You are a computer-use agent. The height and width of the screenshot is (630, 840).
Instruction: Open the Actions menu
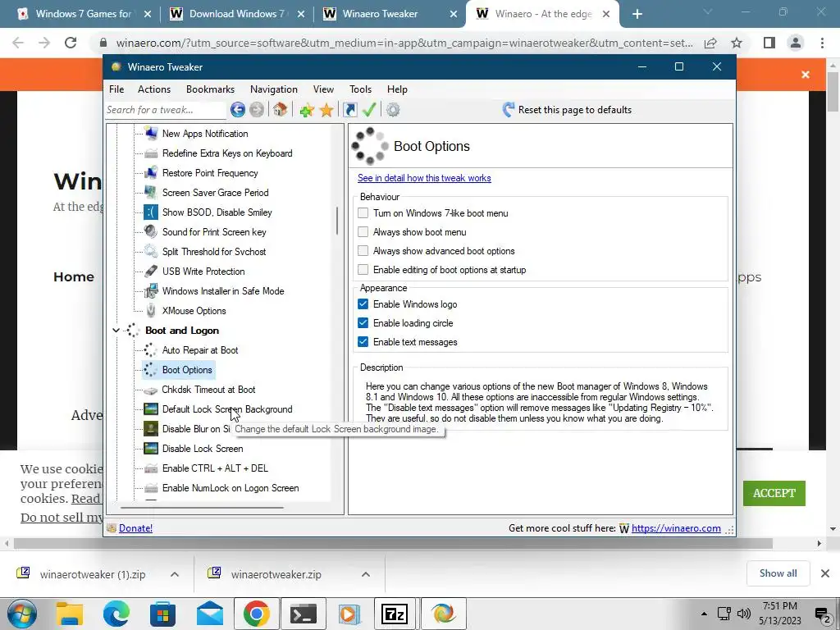(x=154, y=89)
